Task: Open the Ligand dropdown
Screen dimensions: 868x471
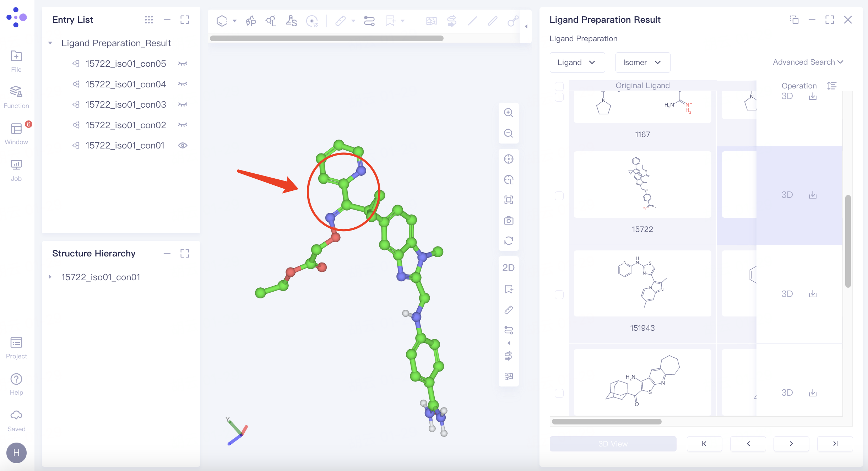Action: [577, 63]
